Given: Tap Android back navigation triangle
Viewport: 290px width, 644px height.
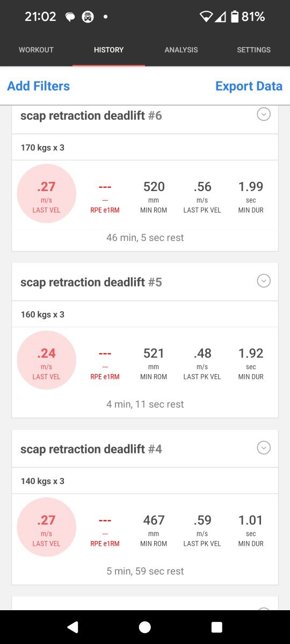Looking at the screenshot, I should point(73,627).
